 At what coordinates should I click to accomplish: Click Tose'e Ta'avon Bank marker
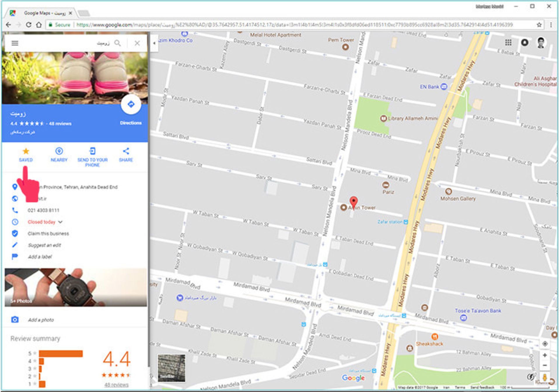pyautogui.click(x=463, y=318)
